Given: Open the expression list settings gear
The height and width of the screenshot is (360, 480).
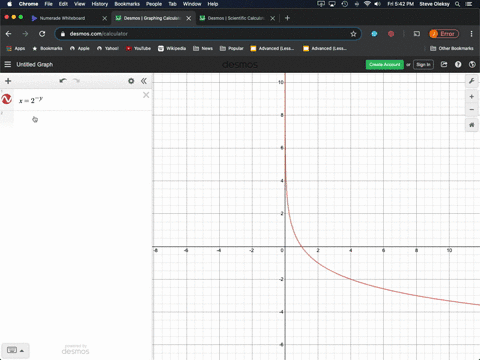Looking at the screenshot, I should coord(131,81).
